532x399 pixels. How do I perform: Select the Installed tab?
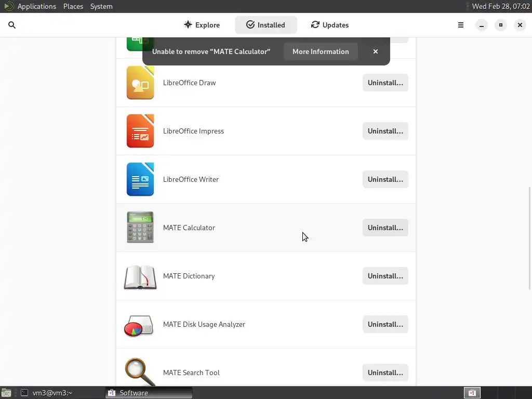(x=265, y=25)
